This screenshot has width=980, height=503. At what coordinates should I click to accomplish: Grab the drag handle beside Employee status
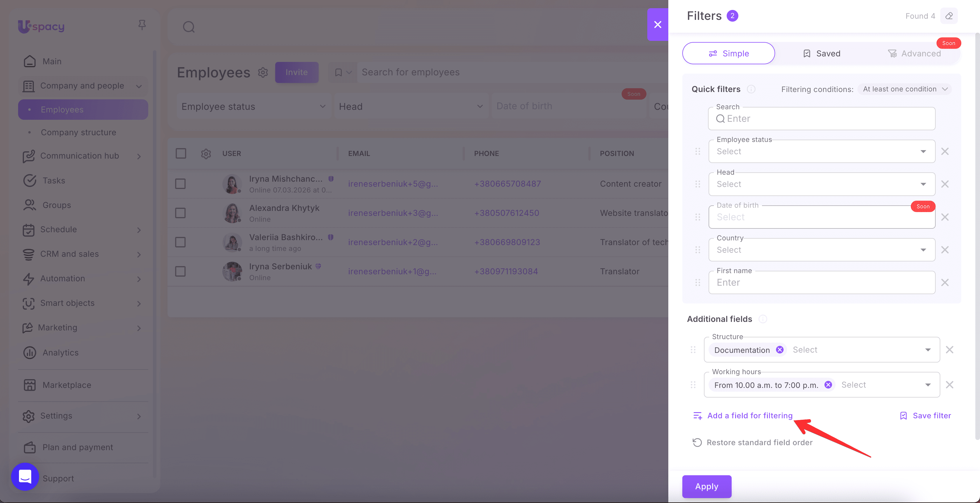tap(697, 152)
